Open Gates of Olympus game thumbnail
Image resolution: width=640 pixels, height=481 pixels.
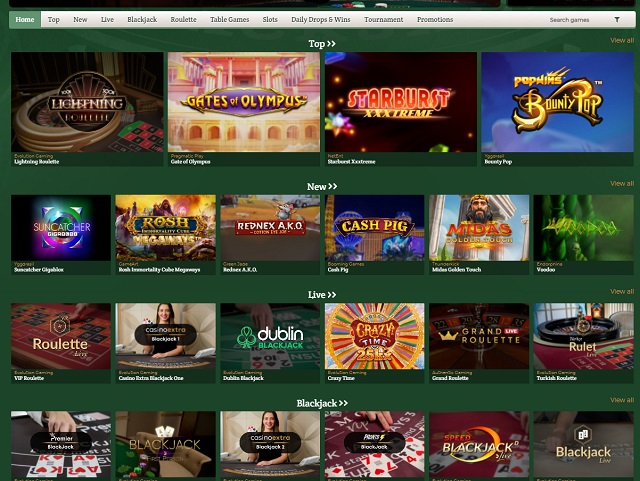(x=244, y=102)
